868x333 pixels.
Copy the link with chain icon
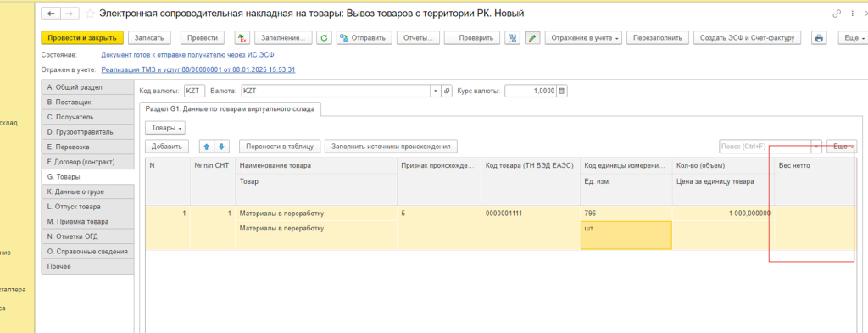pos(837,14)
